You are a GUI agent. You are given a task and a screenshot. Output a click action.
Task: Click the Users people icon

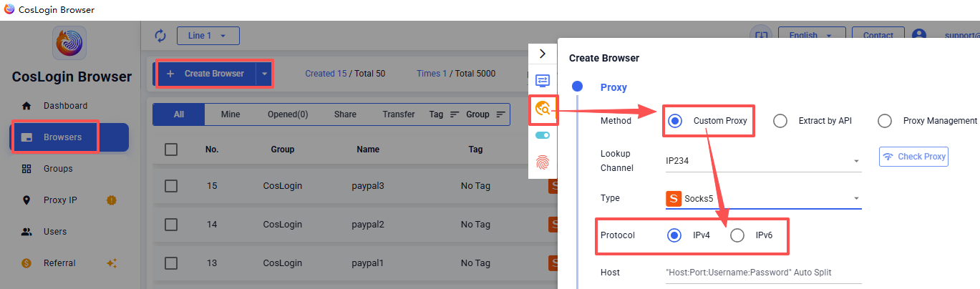[x=26, y=232]
